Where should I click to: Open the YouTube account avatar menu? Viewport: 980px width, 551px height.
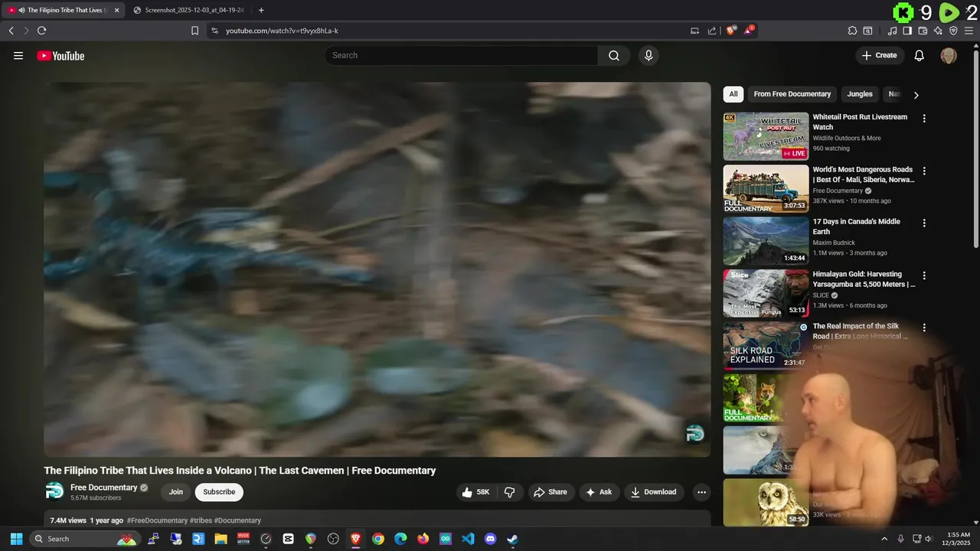pyautogui.click(x=949, y=55)
